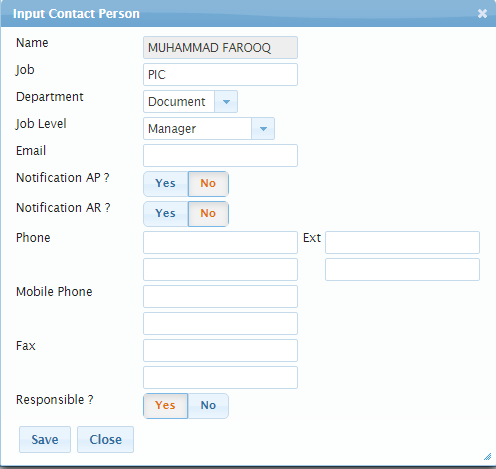The image size is (496, 469).
Task: Open the Department dropdown arrow
Action: coord(226,102)
